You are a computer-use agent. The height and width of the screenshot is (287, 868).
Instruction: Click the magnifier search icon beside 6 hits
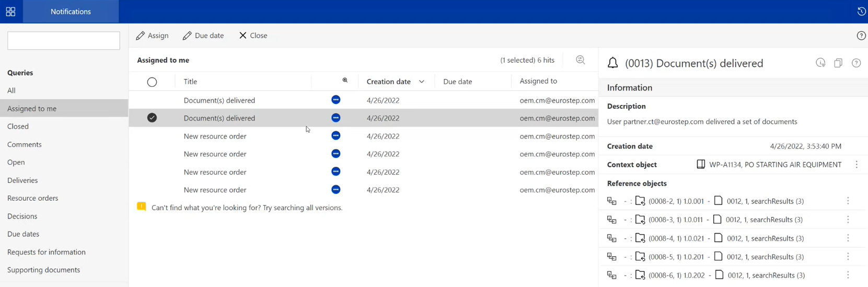tap(580, 60)
